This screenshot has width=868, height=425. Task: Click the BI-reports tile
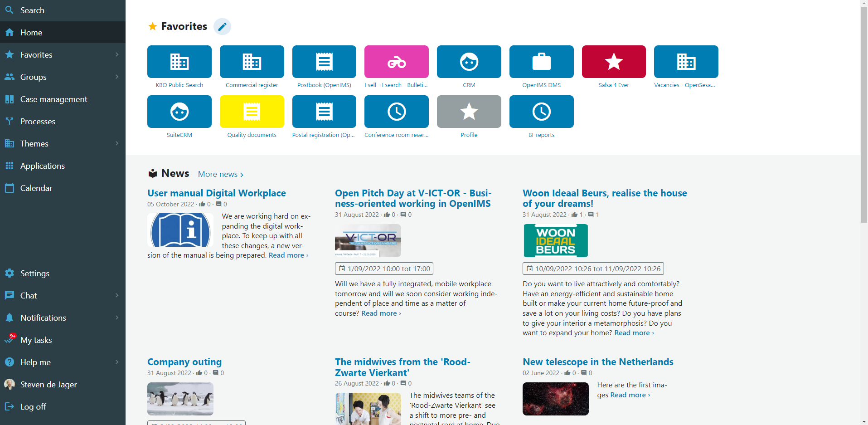point(541,112)
